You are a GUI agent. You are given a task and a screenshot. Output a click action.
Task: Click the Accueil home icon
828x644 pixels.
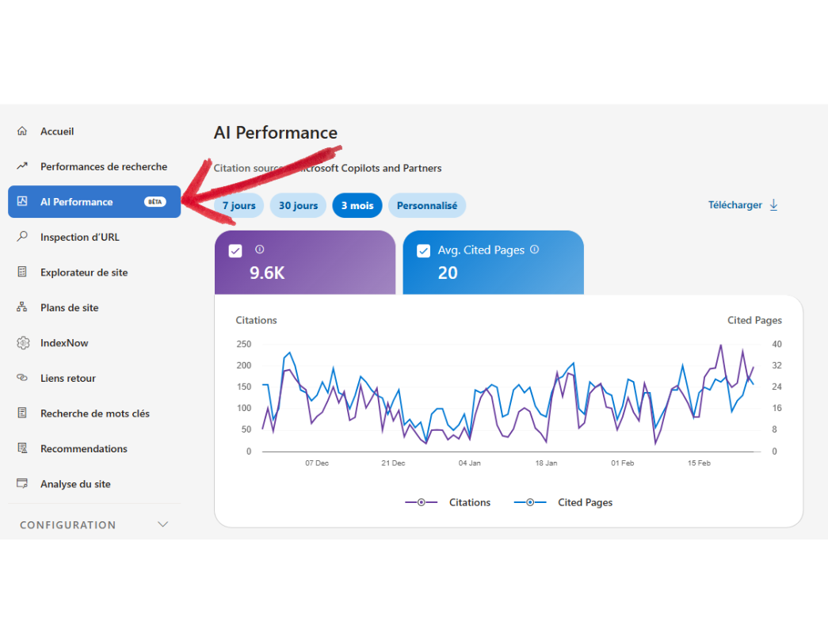(22, 131)
